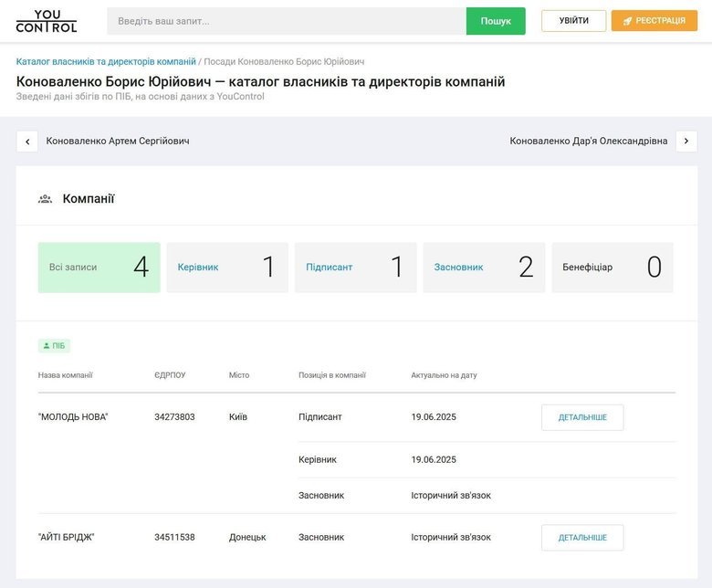The width and height of the screenshot is (712, 588).
Task: Click the search query input field
Action: tap(287, 21)
